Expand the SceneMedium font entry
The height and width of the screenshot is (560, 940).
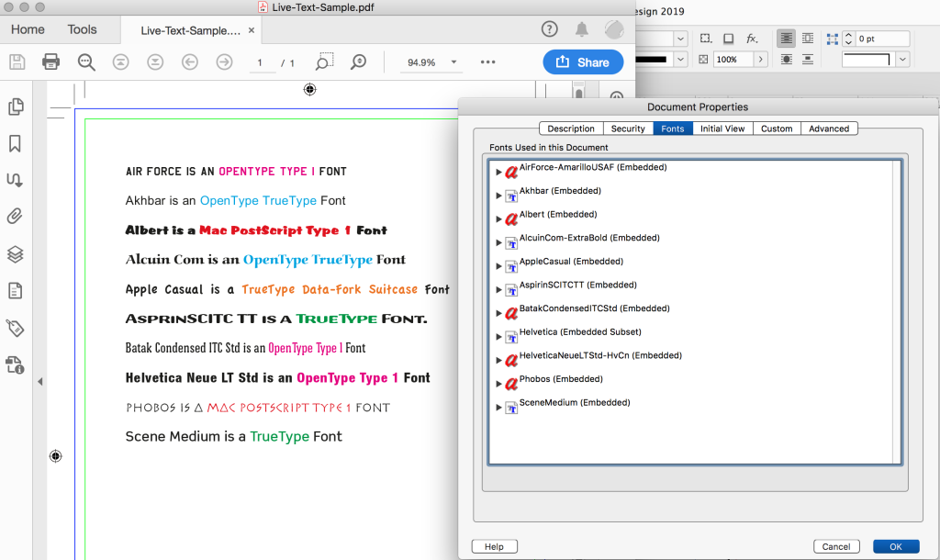498,407
